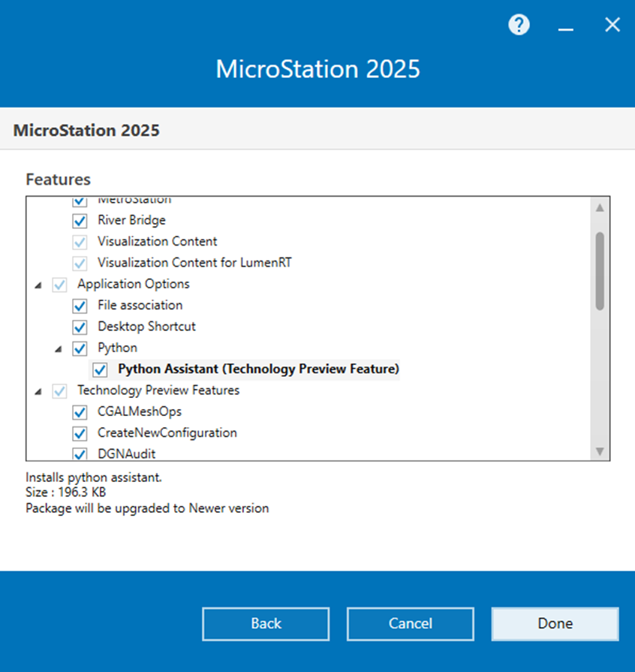Collapse the Python tree node
The width and height of the screenshot is (635, 672).
point(59,349)
